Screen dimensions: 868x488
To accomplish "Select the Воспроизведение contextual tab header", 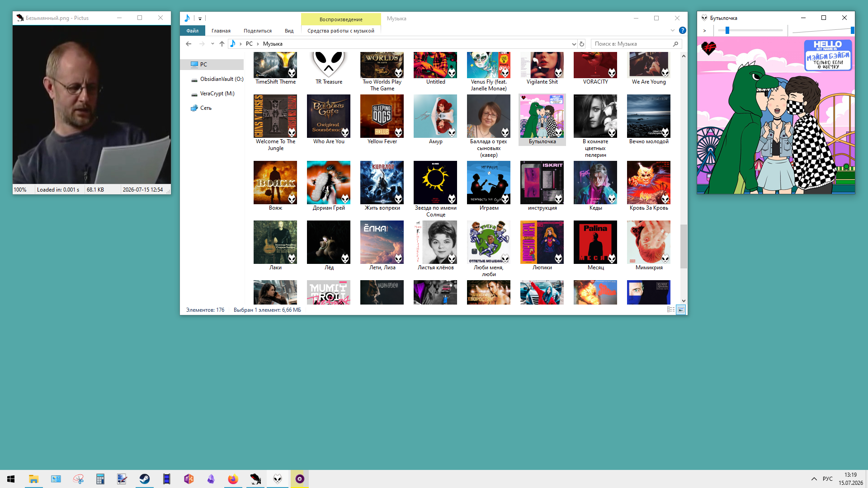I will (x=341, y=19).
